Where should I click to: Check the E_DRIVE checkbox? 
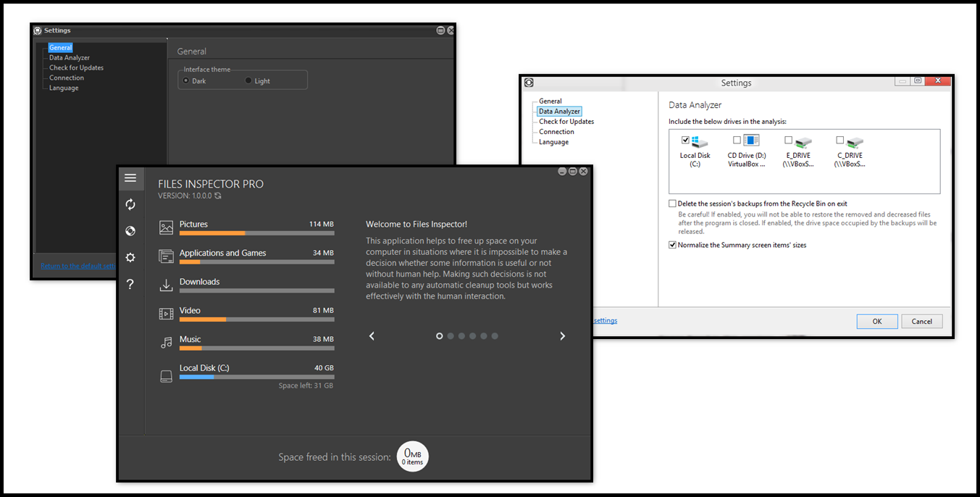coord(789,140)
